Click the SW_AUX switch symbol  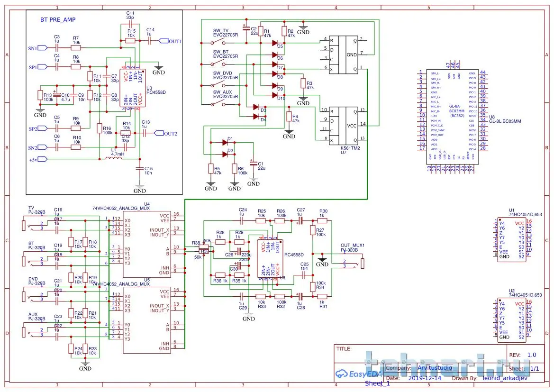[x=218, y=104]
